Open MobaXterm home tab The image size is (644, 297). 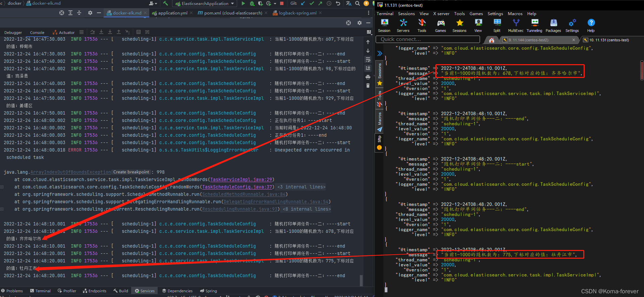click(491, 40)
